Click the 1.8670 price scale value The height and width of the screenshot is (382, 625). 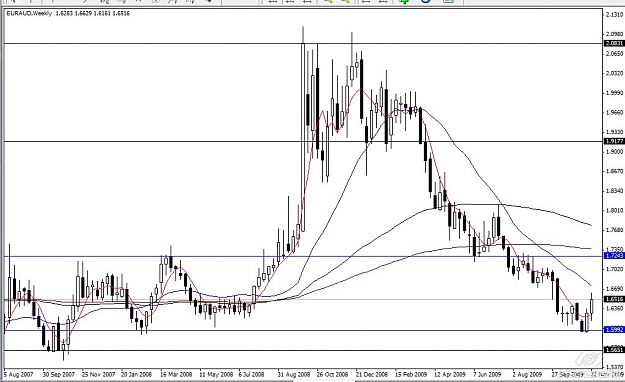[614, 171]
